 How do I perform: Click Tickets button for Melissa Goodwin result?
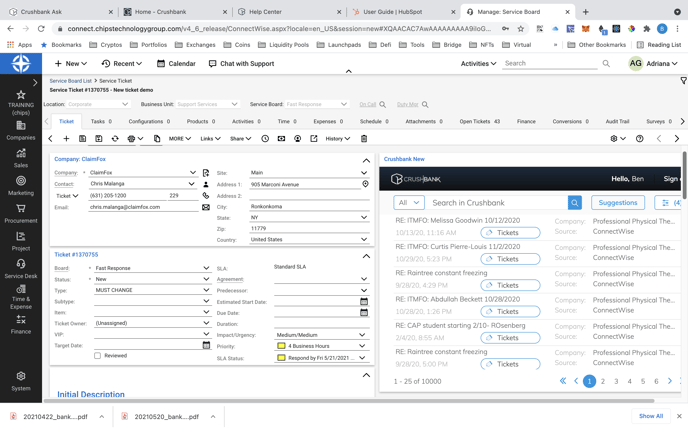point(510,233)
